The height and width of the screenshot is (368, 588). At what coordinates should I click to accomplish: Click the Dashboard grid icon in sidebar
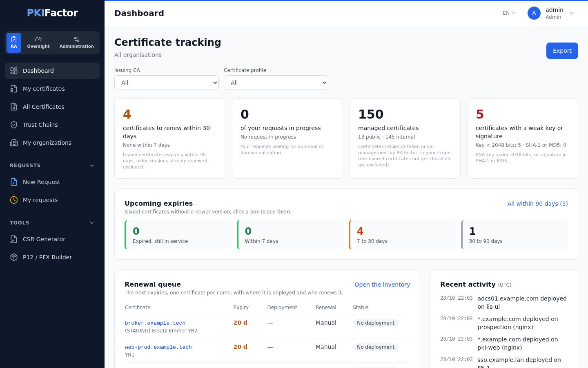tap(14, 71)
